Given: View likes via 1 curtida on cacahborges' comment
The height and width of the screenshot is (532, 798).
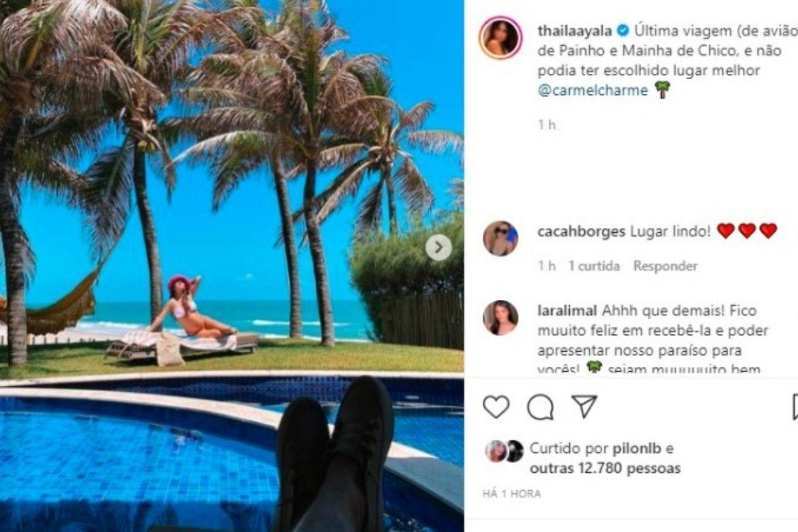Looking at the screenshot, I should (594, 266).
